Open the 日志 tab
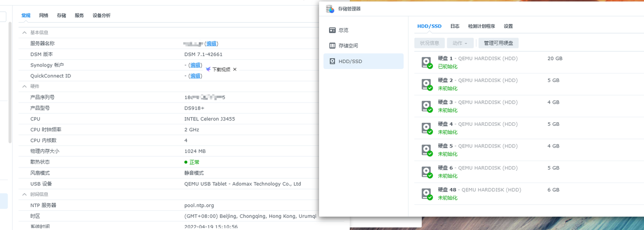644x230 pixels. point(455,26)
